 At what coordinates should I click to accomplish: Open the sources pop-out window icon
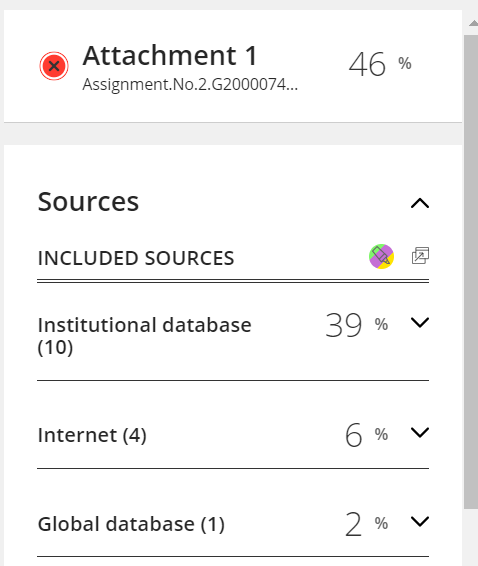pos(420,256)
